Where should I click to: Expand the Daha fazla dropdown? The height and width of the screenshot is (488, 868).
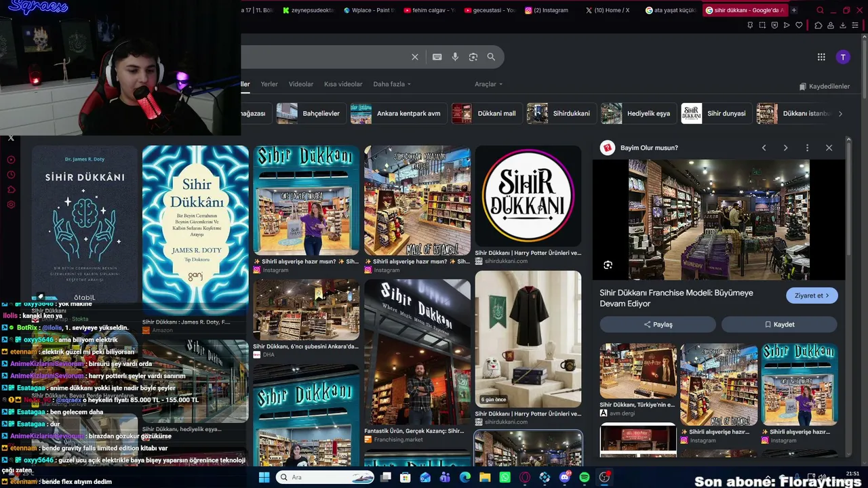pyautogui.click(x=392, y=84)
